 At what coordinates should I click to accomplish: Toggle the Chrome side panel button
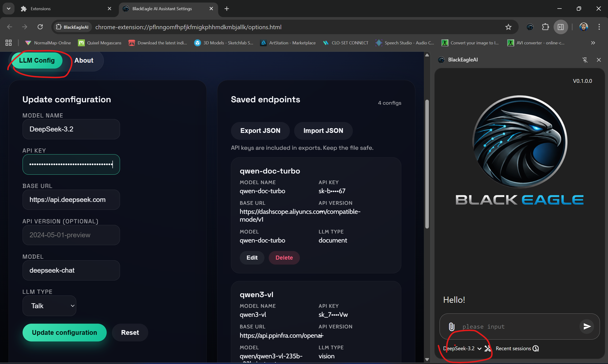(561, 27)
